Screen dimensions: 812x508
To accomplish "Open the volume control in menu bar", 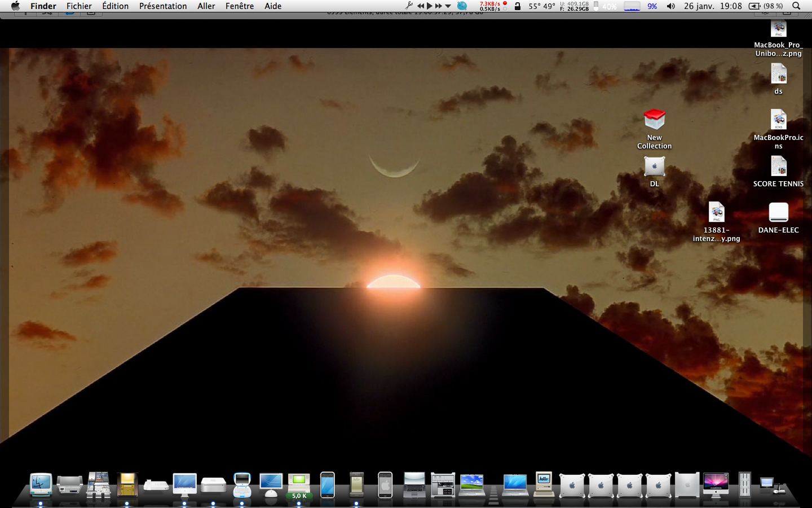I will pyautogui.click(x=670, y=6).
